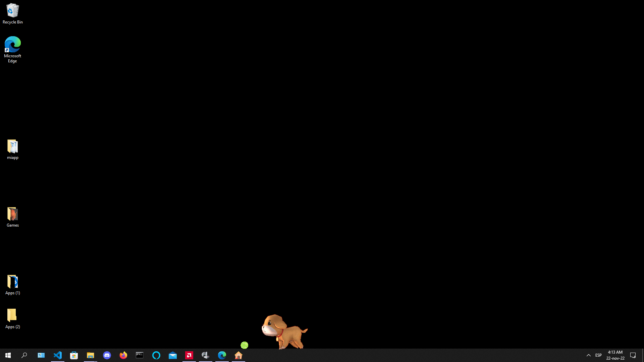Open the clock and date flyout
Image resolution: width=644 pixels, height=362 pixels.
click(x=615, y=355)
